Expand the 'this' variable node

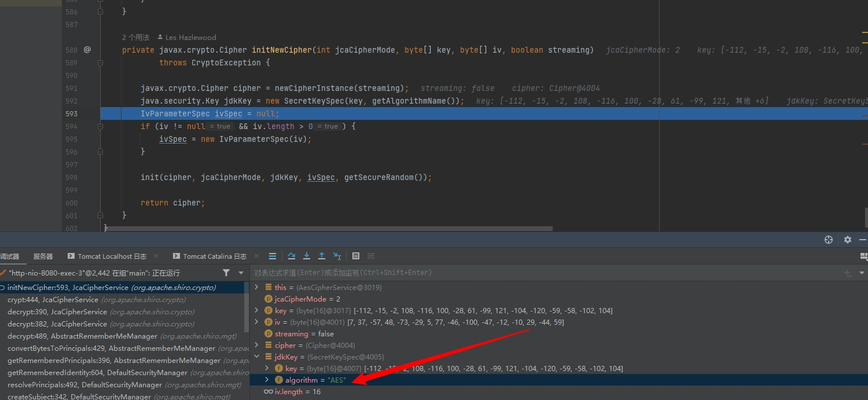pos(257,287)
